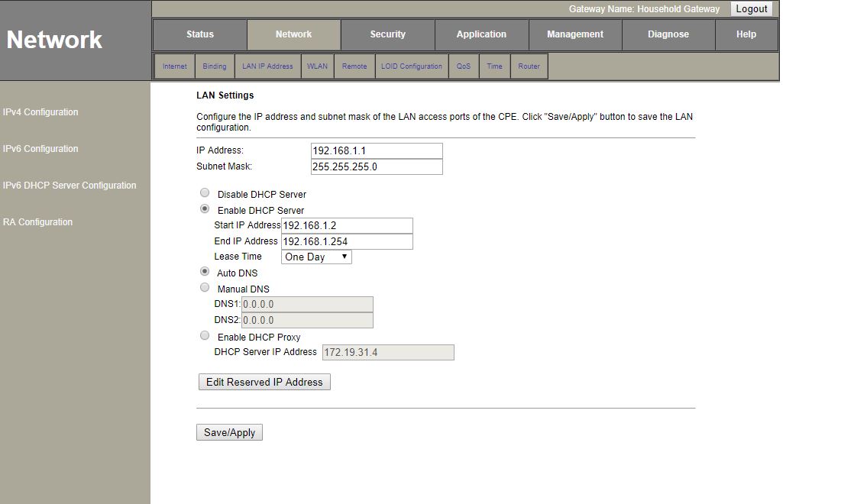Click the Subnet Mask input field

pos(377,166)
